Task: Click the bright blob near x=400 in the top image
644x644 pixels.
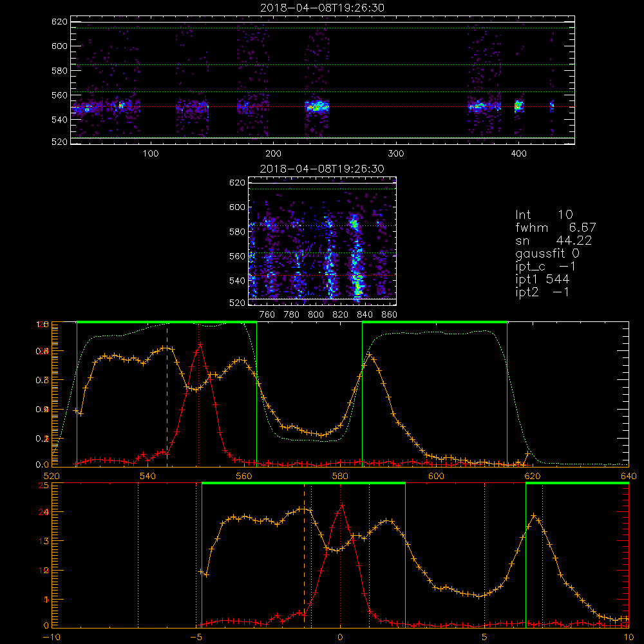Action: pyautogui.click(x=518, y=106)
